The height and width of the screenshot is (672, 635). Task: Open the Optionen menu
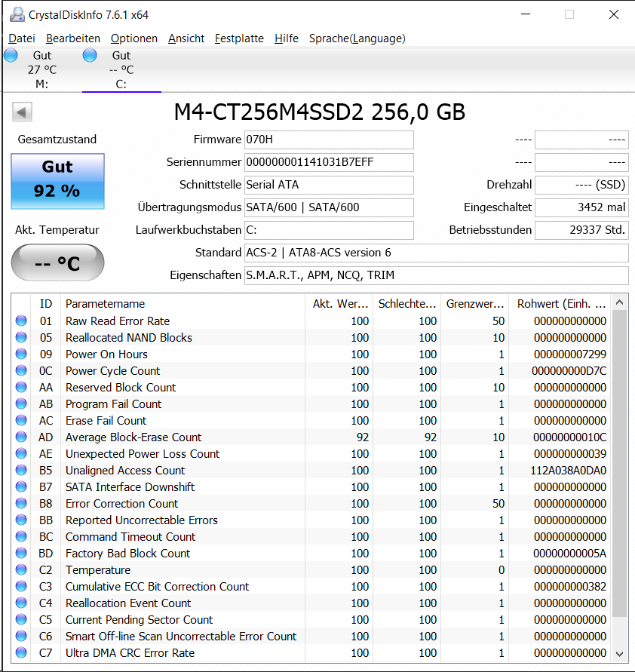point(134,38)
